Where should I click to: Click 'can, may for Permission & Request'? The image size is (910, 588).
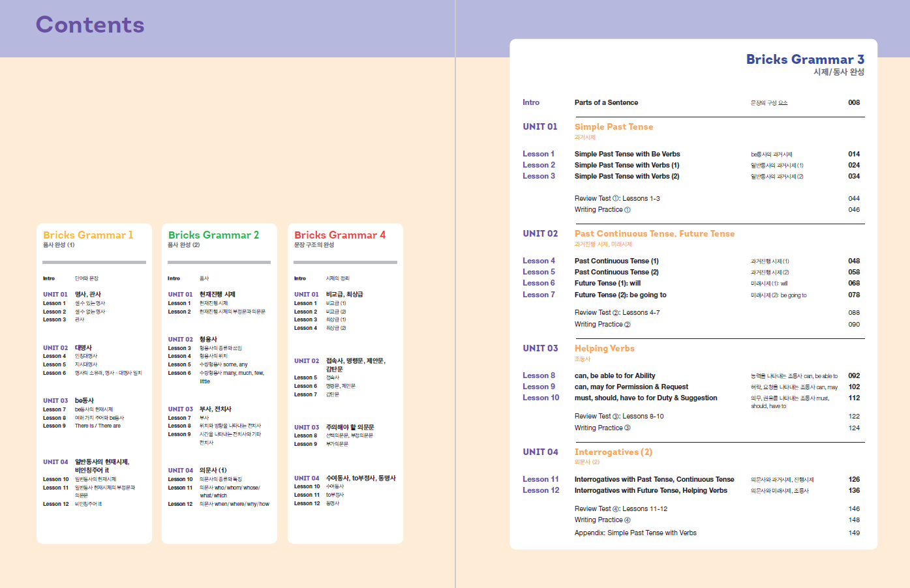click(x=631, y=387)
